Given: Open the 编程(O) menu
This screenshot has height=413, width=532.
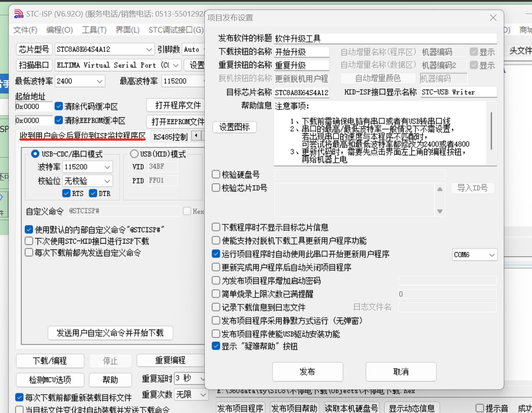Looking at the screenshot, I should tap(60, 30).
